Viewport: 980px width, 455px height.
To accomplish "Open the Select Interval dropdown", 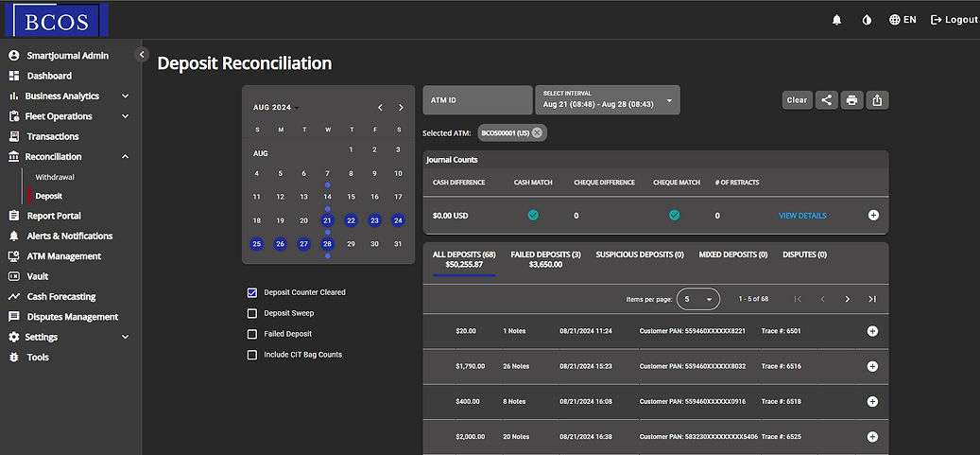I will pos(607,99).
